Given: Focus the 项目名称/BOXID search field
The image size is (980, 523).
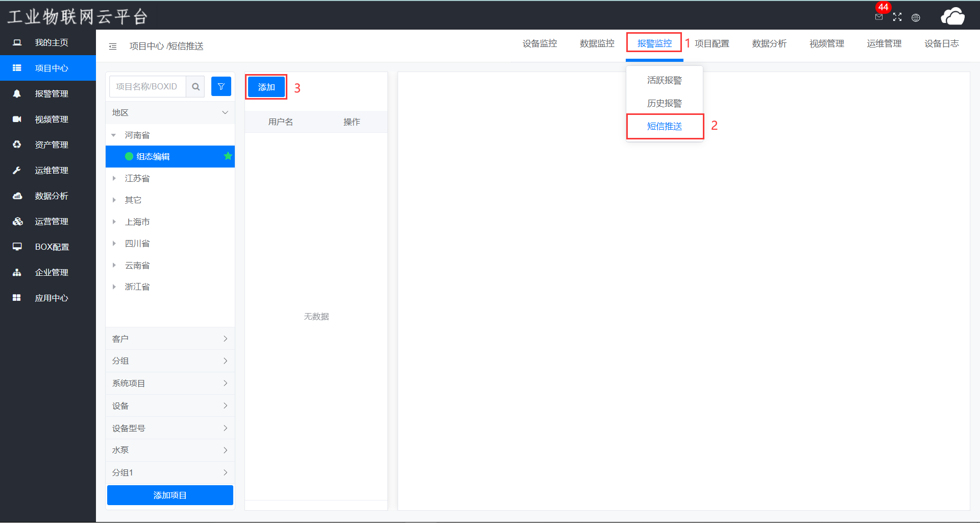Looking at the screenshot, I should coord(148,87).
